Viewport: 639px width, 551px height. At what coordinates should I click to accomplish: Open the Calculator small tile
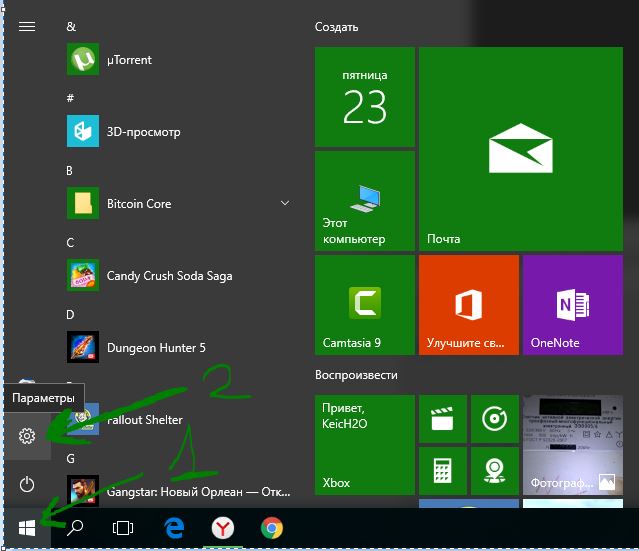point(443,471)
